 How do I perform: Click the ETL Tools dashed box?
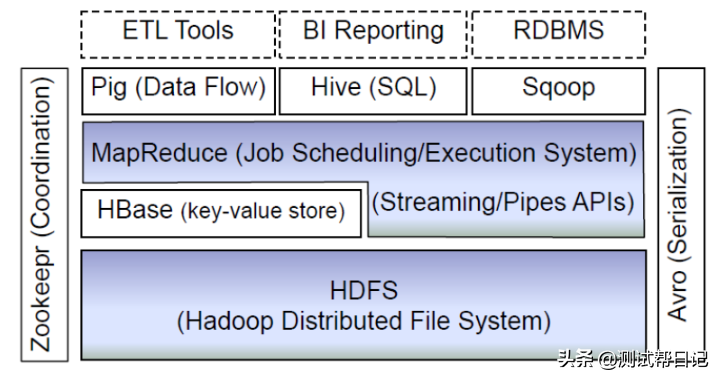point(178,35)
